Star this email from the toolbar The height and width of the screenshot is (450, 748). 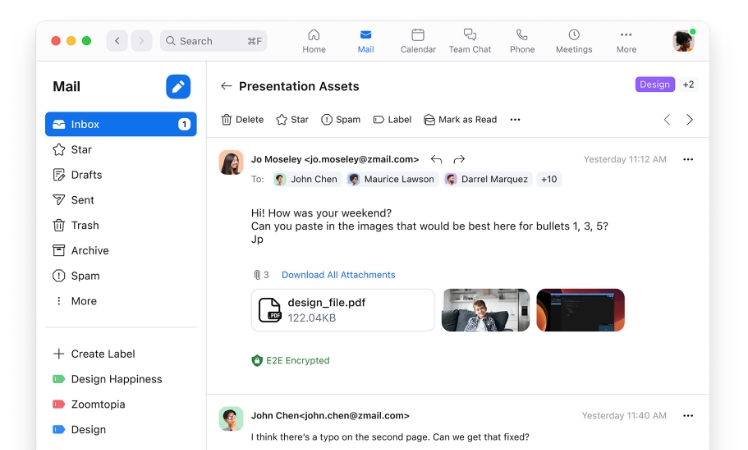tap(292, 120)
